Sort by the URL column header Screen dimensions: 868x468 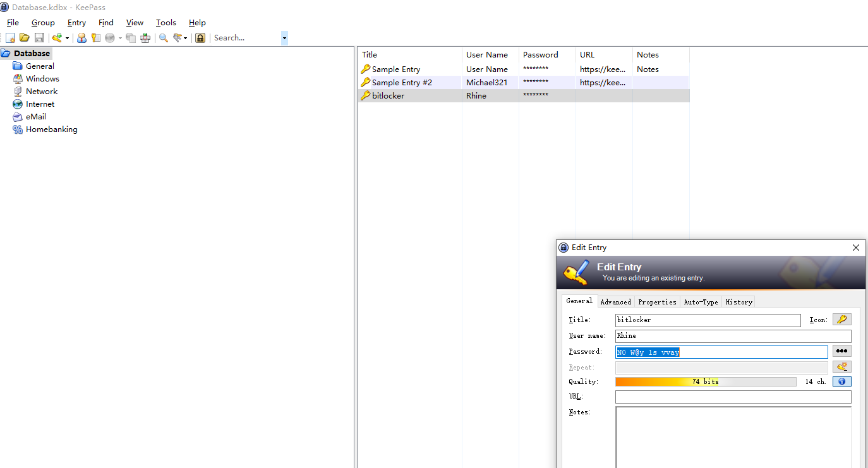click(604, 54)
